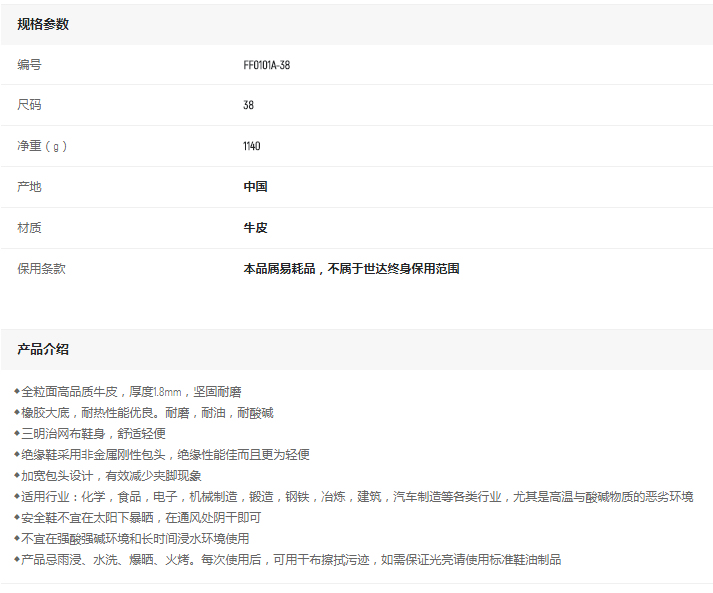Viewport: 713px width, 593px height.
Task: Click the 保用条款 row label
Action: pyautogui.click(x=41, y=269)
